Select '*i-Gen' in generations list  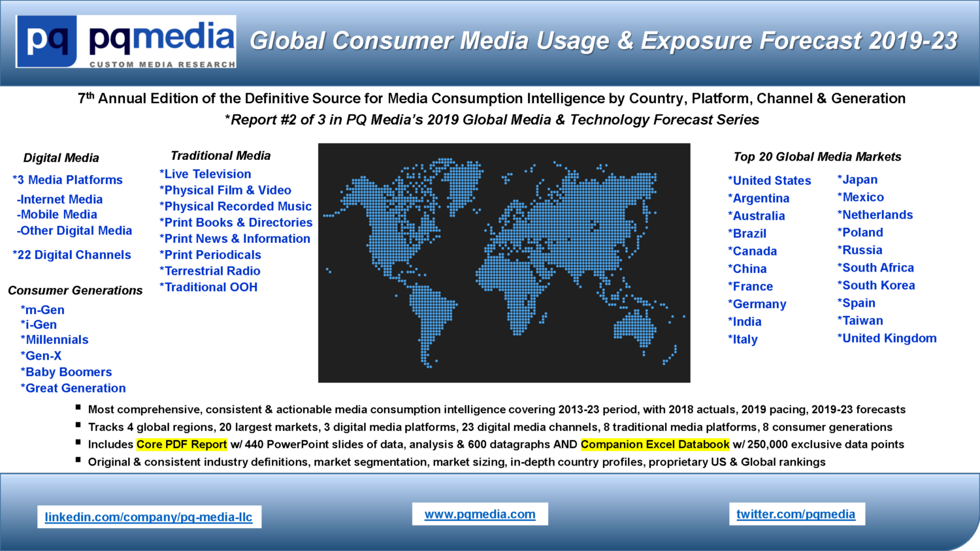39,324
